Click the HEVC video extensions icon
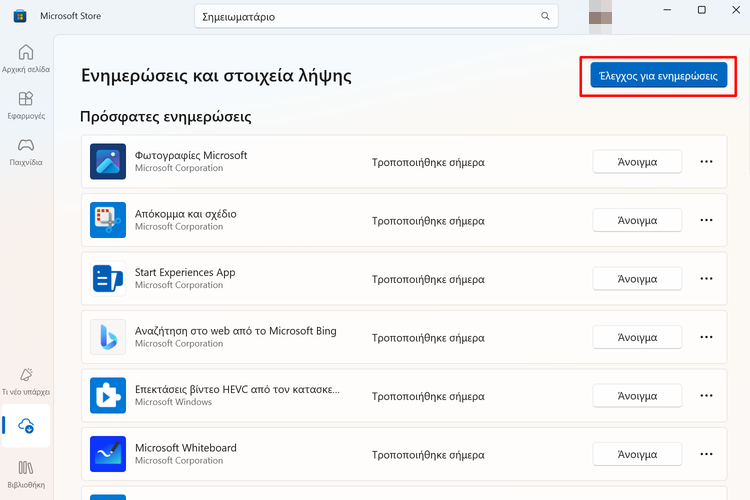This screenshot has width=750, height=500. (x=108, y=396)
